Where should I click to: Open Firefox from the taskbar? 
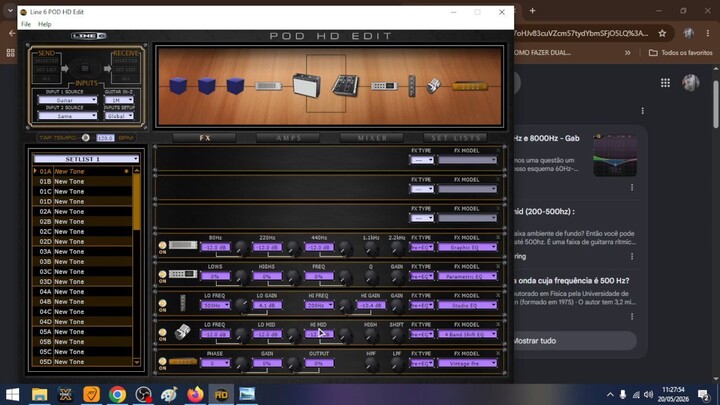195,394
